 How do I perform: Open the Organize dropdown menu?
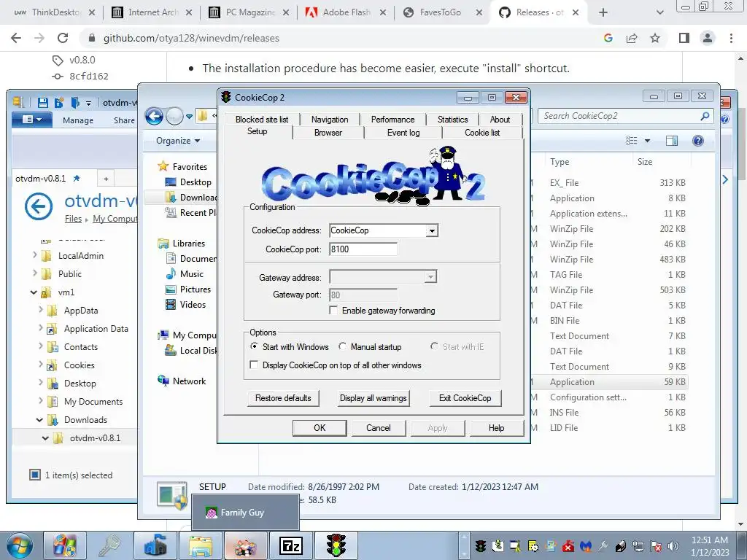[178, 141]
